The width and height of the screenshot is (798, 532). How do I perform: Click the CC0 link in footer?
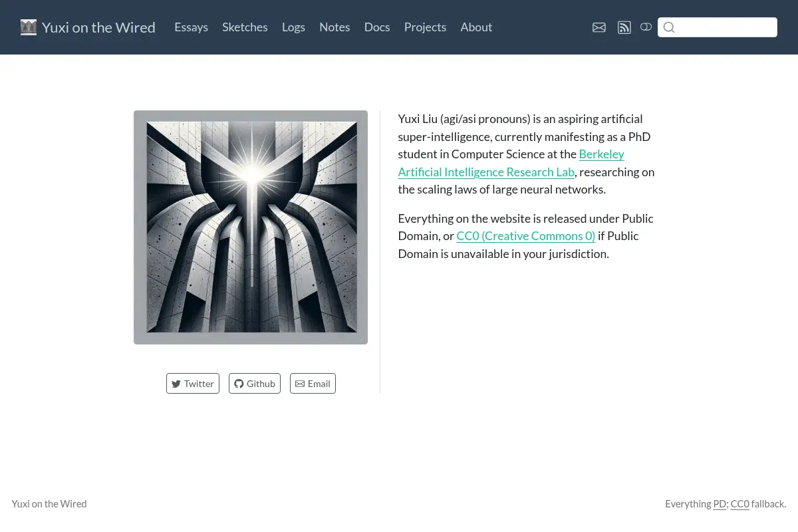[x=740, y=504]
